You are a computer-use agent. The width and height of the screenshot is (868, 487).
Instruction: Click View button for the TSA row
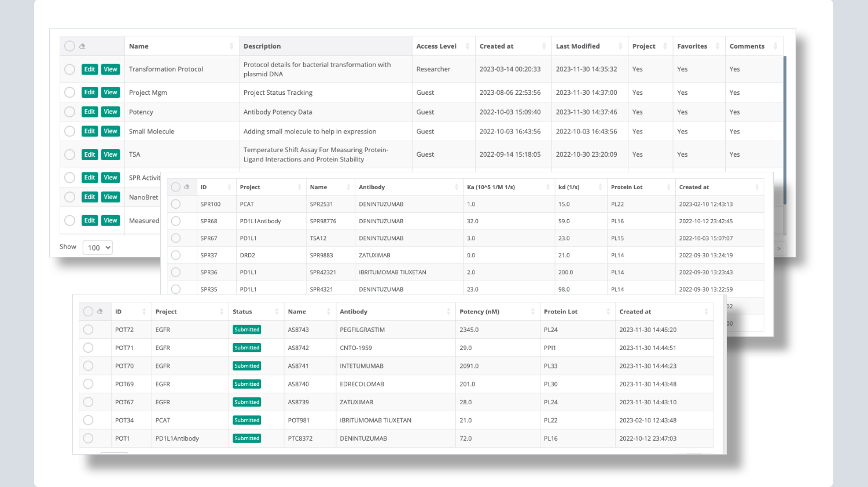click(x=111, y=154)
